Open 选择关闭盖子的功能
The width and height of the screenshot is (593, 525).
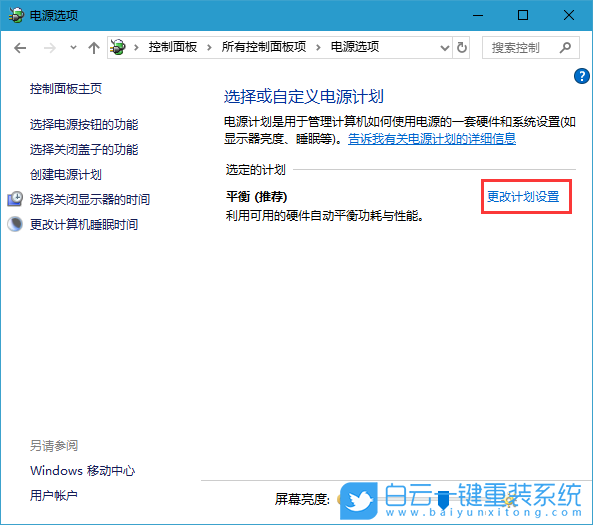pyautogui.click(x=84, y=149)
